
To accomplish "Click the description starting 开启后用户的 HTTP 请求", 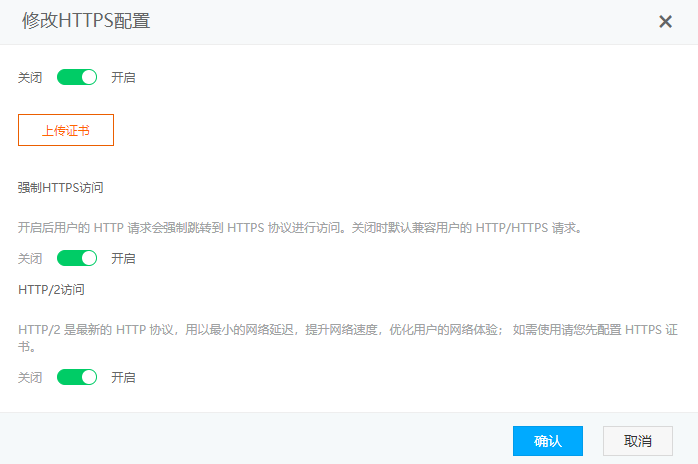I will 300,228.
